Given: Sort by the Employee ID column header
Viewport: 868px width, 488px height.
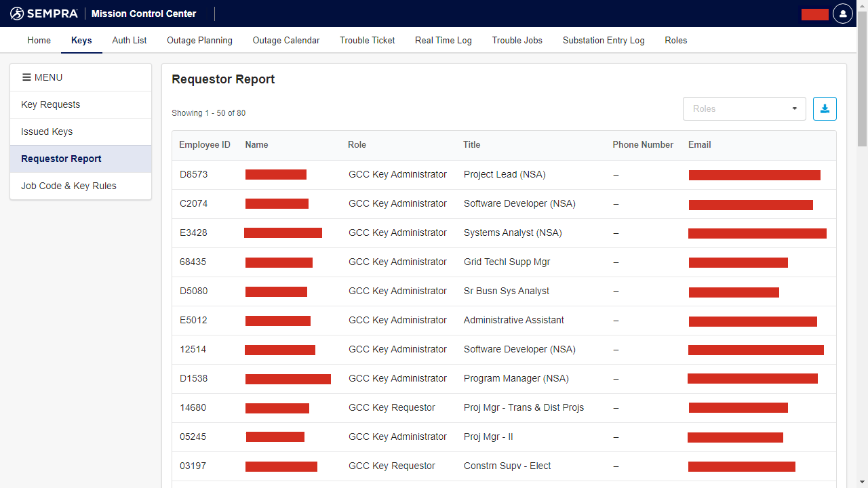Looking at the screenshot, I should pos(205,144).
